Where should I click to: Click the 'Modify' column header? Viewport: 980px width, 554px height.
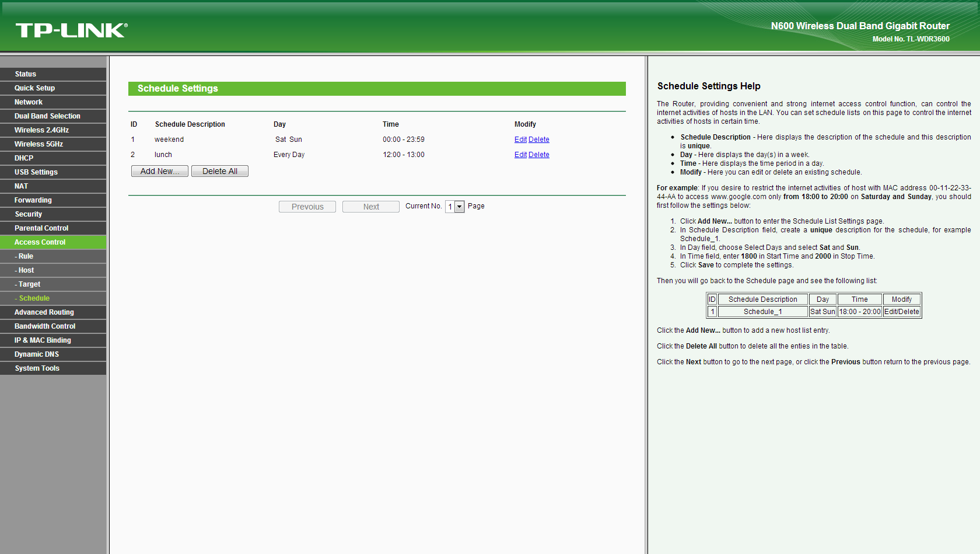(x=525, y=124)
